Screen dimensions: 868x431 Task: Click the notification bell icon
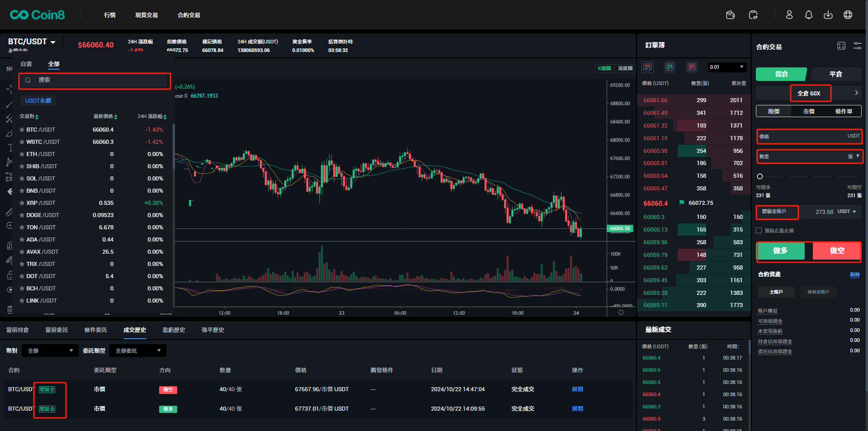tap(808, 15)
